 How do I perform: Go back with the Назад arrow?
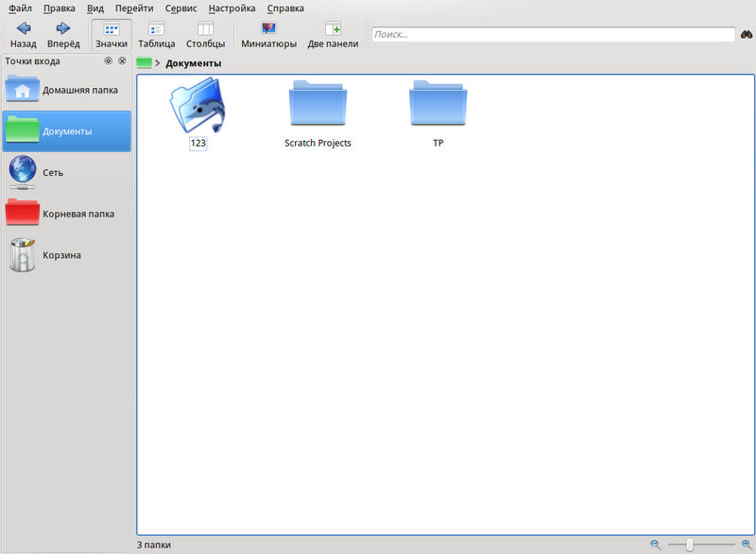[x=23, y=35]
